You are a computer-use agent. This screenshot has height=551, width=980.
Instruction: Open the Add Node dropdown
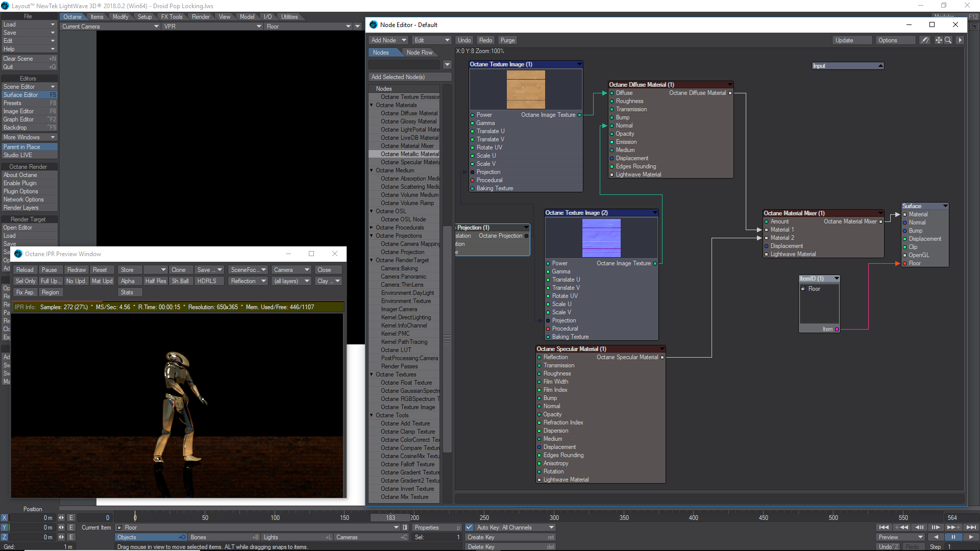tap(388, 40)
